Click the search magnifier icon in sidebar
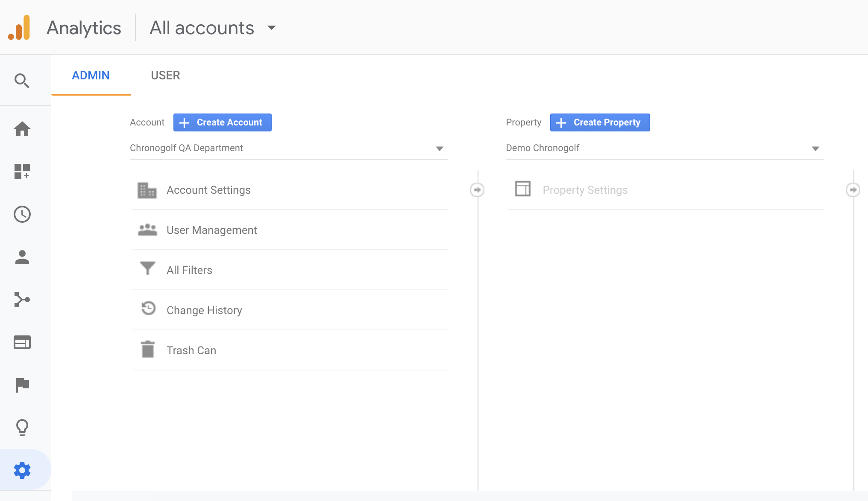Screen dimensions: 868x501 pyautogui.click(x=22, y=81)
